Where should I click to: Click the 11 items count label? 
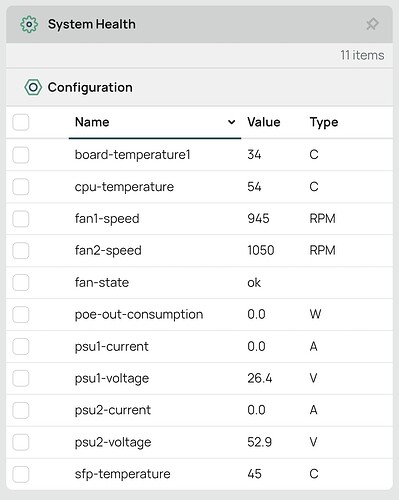[x=362, y=55]
